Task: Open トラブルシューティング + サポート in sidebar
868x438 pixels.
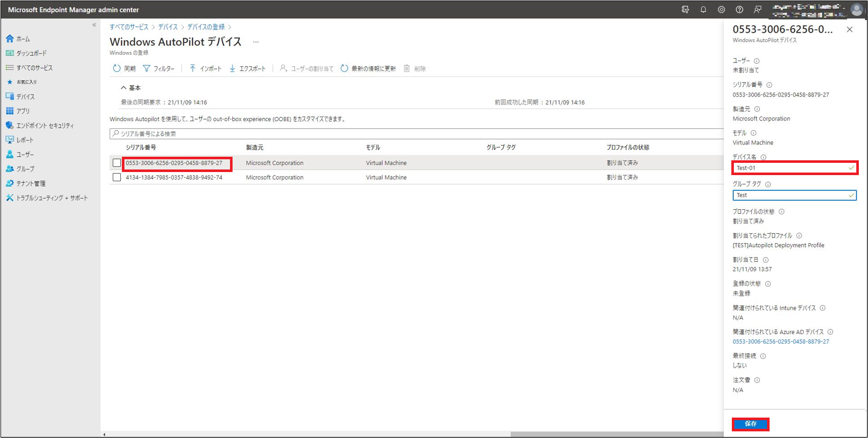Action: point(47,198)
